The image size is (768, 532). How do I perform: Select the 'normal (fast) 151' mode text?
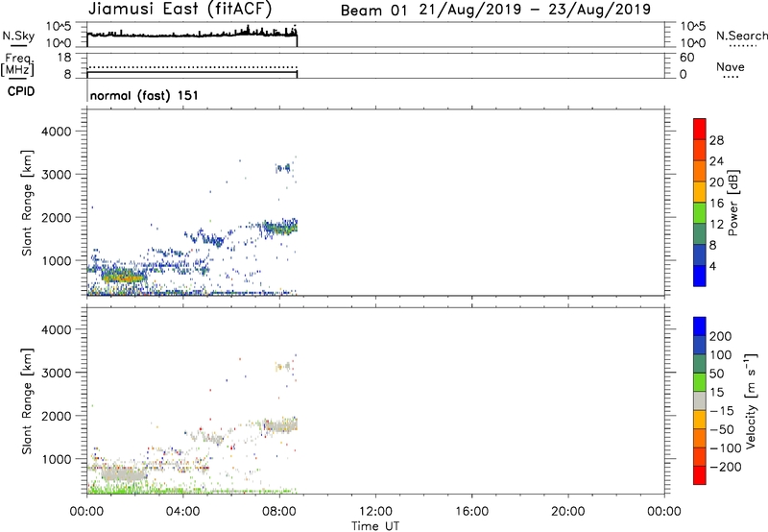coord(144,95)
